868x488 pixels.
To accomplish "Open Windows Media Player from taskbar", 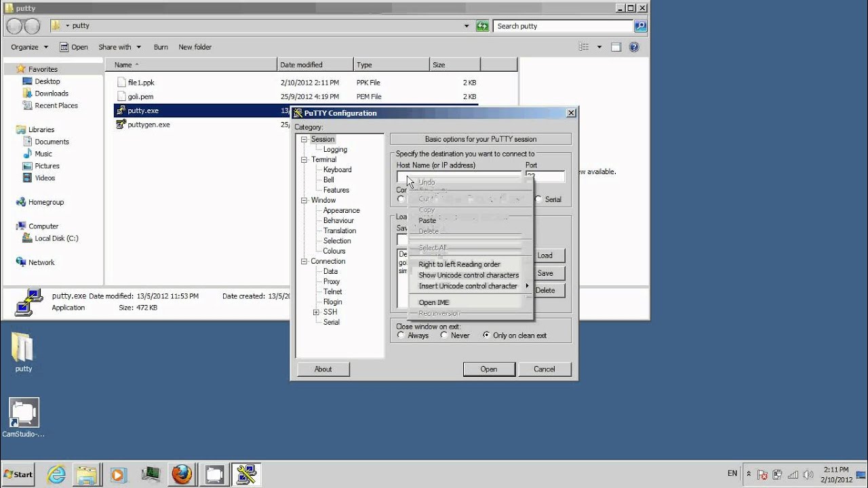I will click(x=118, y=474).
